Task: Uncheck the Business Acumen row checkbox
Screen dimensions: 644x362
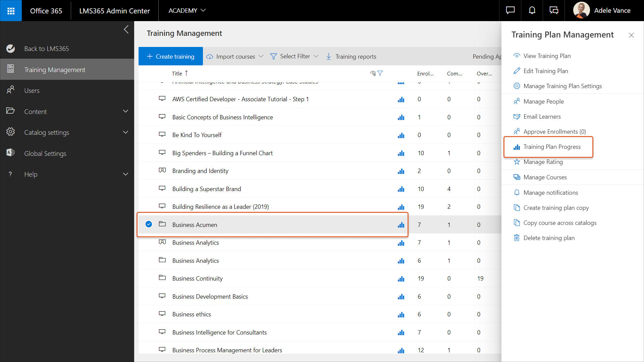Action: pos(149,224)
